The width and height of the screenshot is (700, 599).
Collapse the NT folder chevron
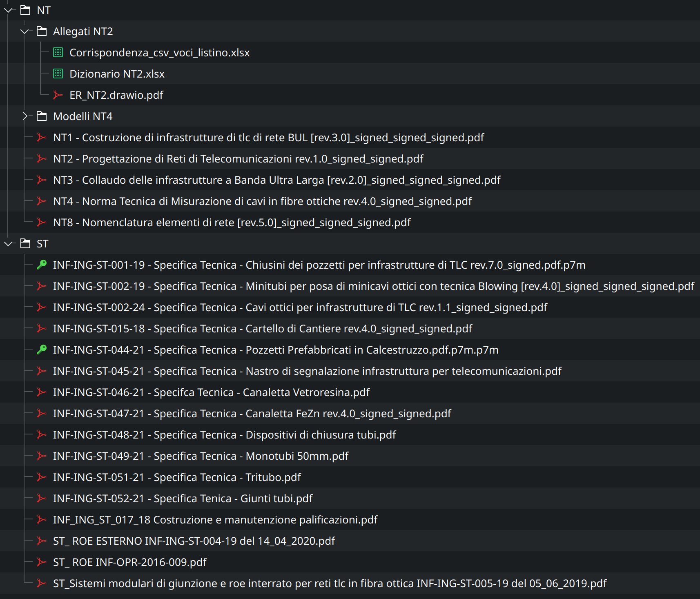[8, 10]
